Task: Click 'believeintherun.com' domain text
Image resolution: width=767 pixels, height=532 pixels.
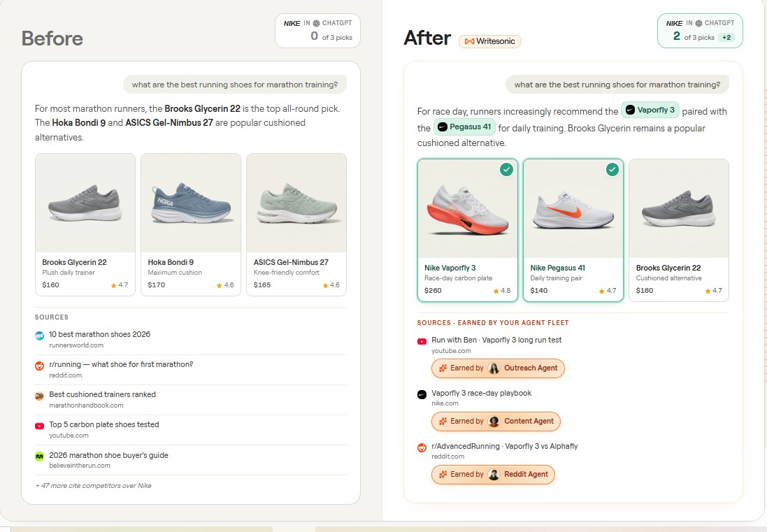Action: tap(80, 466)
